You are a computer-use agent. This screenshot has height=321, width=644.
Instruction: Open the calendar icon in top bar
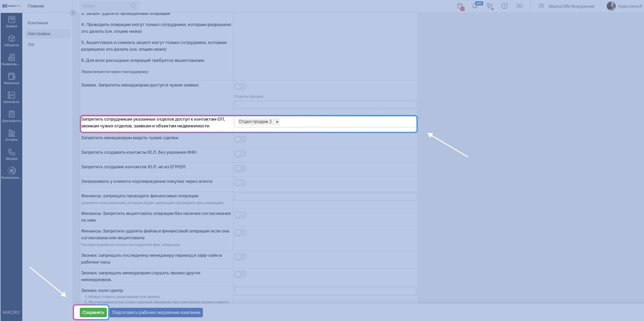click(460, 6)
